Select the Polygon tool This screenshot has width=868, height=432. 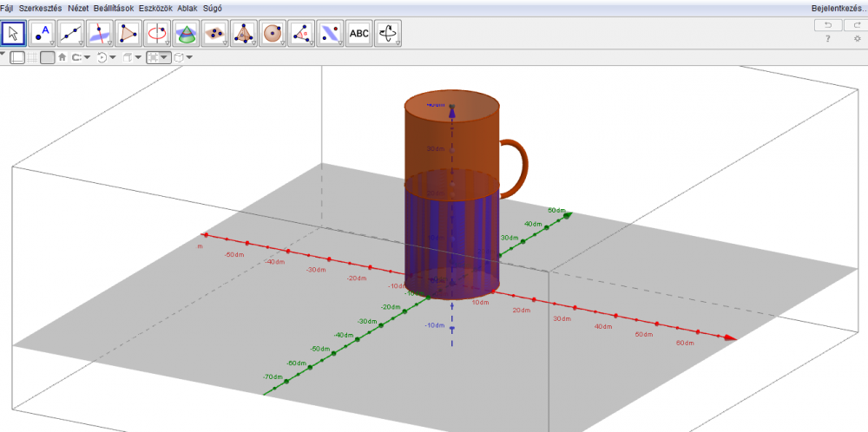click(128, 34)
